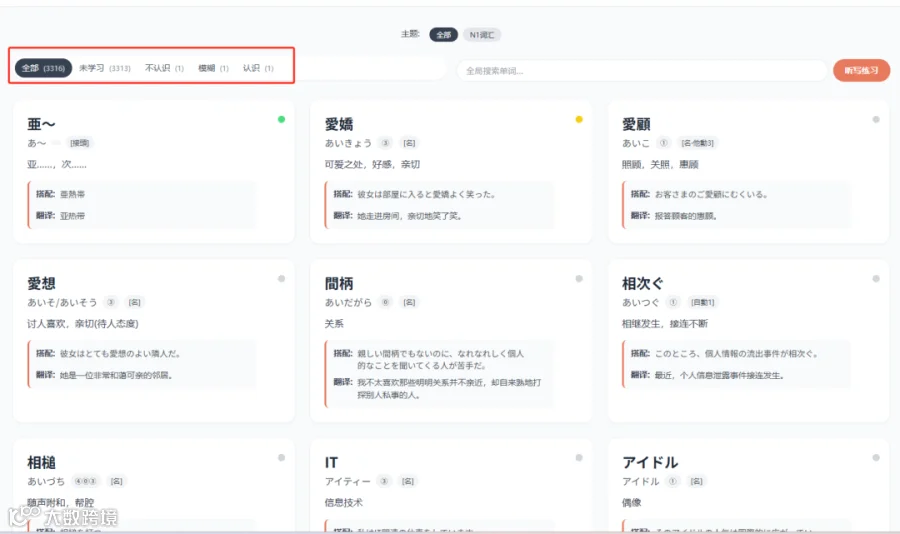
Task: Open the IT word heading
Action: [x=331, y=462]
